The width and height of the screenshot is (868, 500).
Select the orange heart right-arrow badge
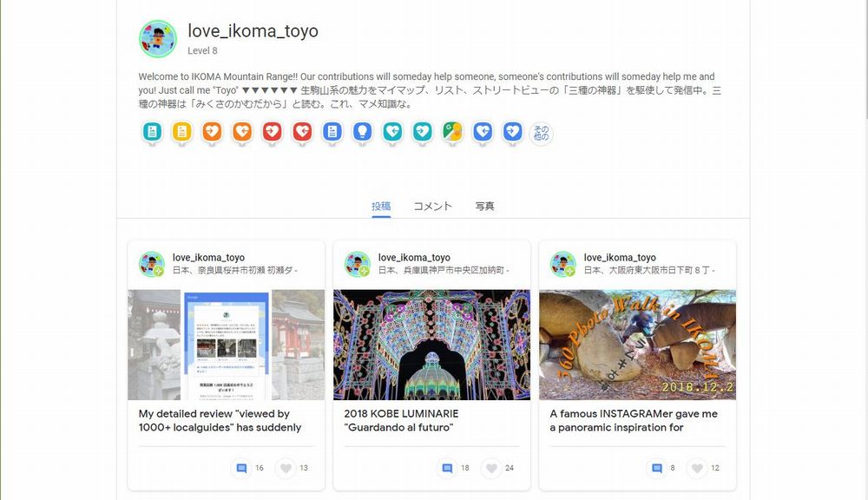(x=212, y=133)
